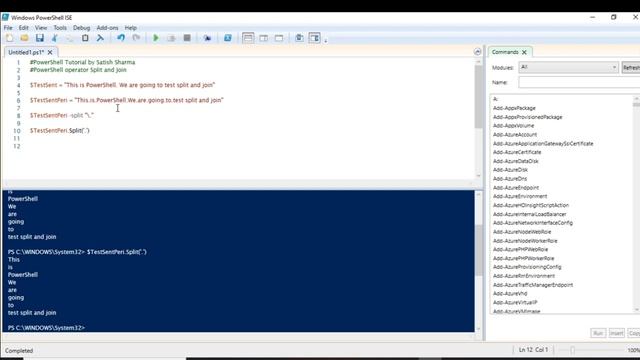Image resolution: width=640 pixels, height=360 pixels.
Task: Select Add-AzureNetworkInterfaceConfig command
Action: click(x=533, y=223)
